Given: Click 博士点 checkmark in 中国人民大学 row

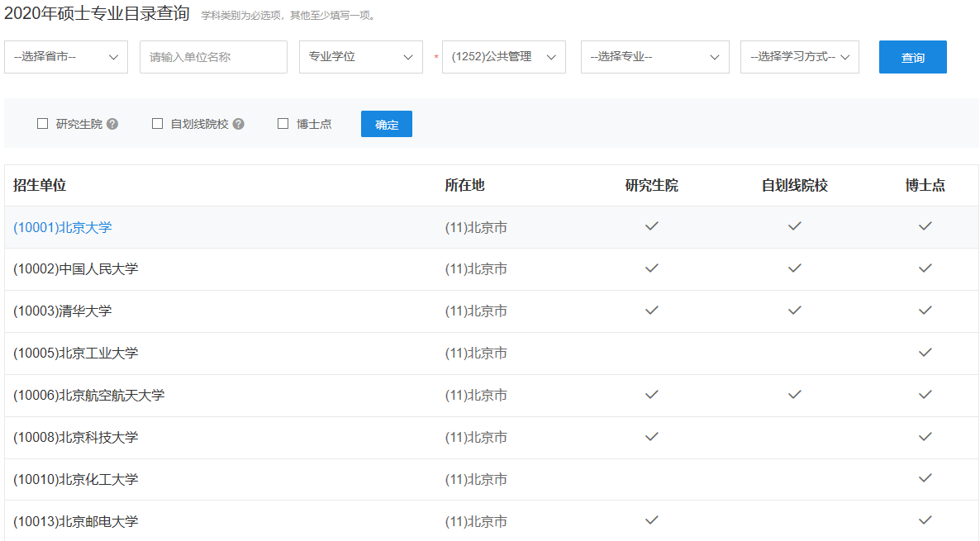Looking at the screenshot, I should pos(925,268).
